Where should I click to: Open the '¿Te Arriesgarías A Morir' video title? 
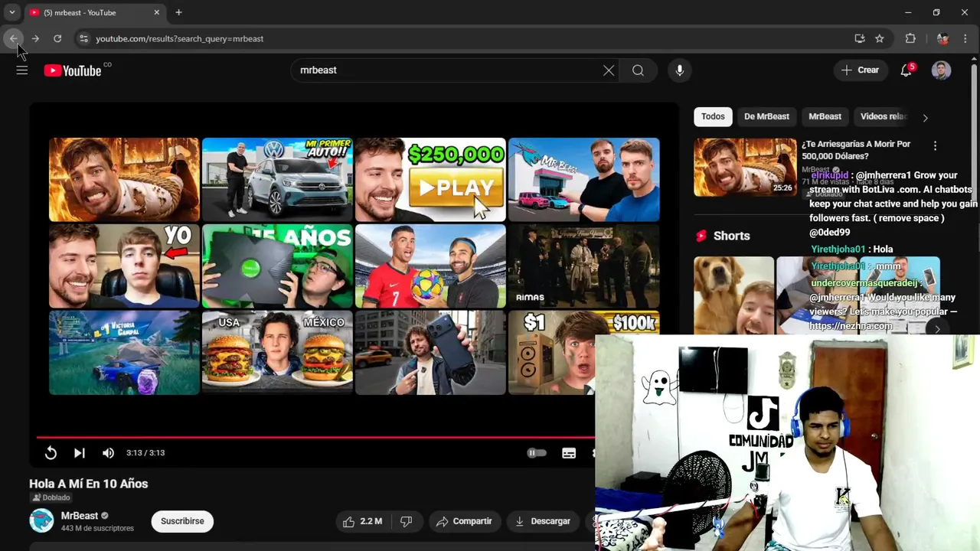[856, 150]
